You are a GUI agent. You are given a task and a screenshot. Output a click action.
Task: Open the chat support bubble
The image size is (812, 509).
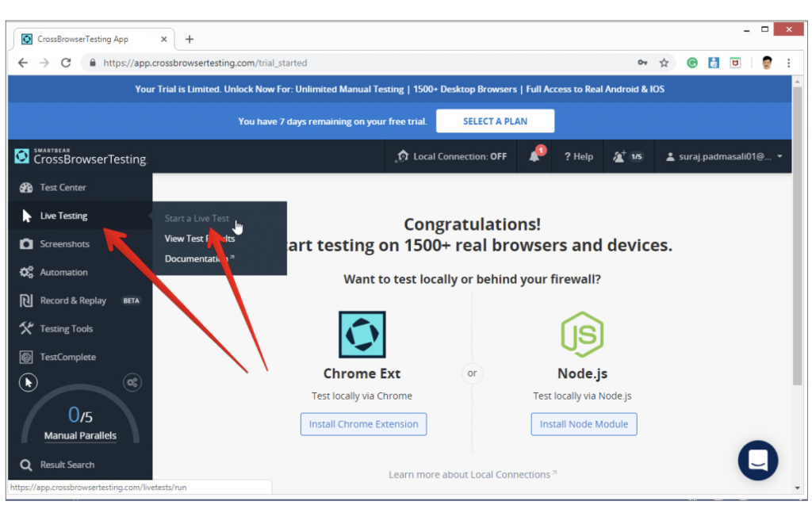pos(757,460)
